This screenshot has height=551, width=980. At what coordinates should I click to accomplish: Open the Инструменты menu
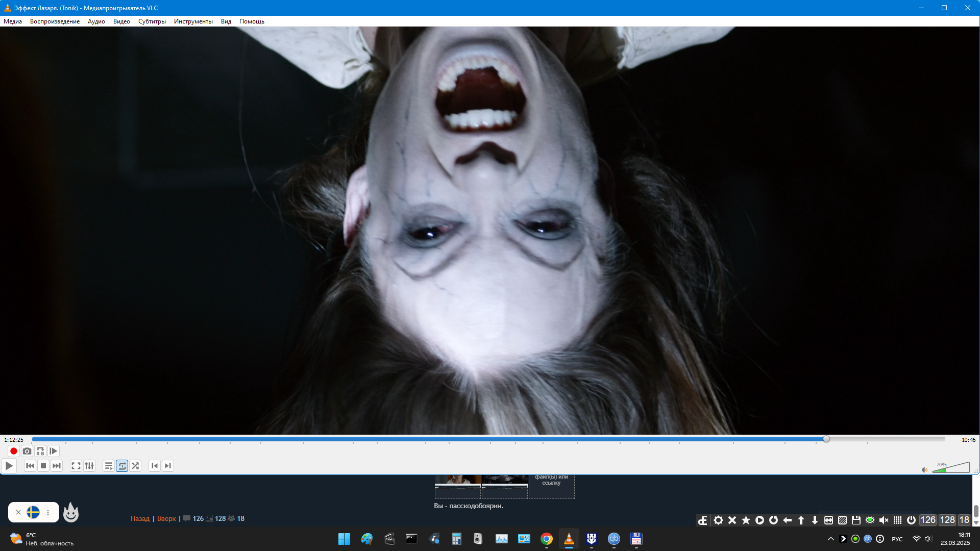[x=193, y=21]
